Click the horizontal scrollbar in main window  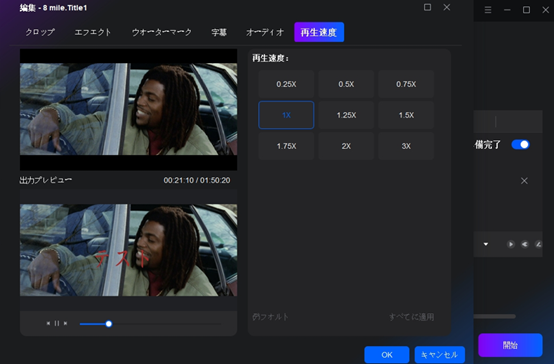click(x=495, y=316)
